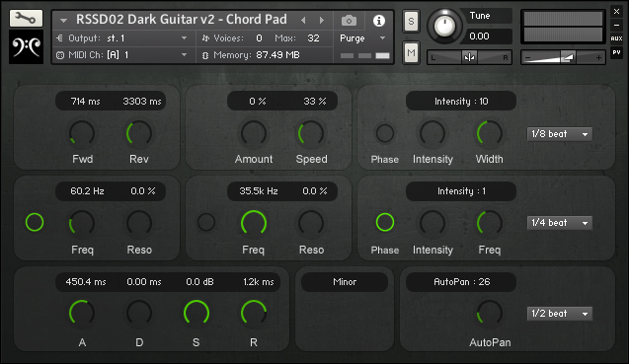Screen dimensions: 629x364
Task: Click the attack A knob
Action: click(82, 313)
